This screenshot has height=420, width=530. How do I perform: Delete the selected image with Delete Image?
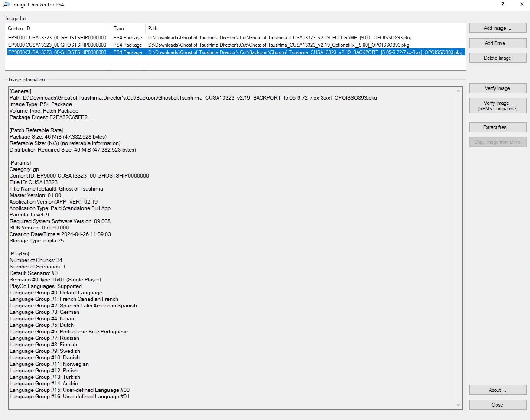point(497,58)
